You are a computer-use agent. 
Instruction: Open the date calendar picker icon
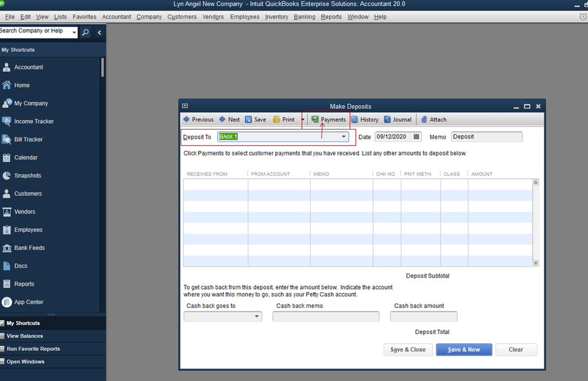click(x=416, y=137)
